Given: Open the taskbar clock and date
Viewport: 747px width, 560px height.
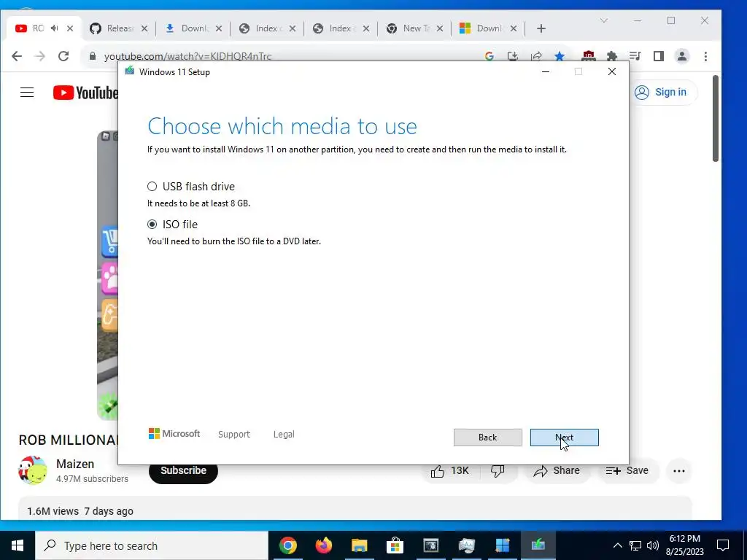Looking at the screenshot, I should (x=684, y=545).
